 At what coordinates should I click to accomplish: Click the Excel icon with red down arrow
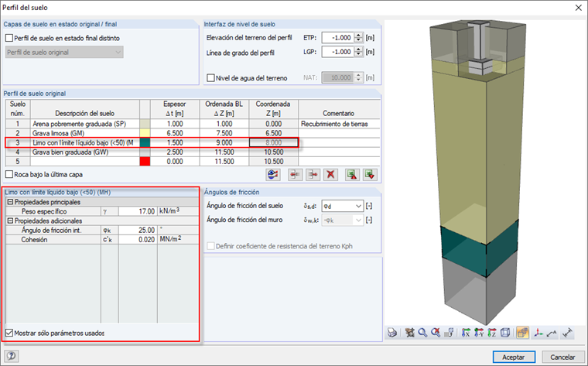tap(370, 175)
